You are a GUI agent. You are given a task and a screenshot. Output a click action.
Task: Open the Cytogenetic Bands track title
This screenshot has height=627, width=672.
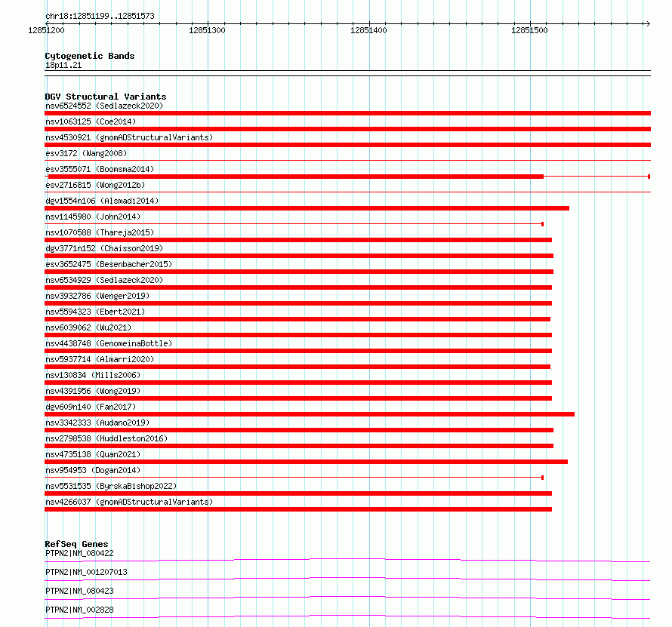coord(90,56)
